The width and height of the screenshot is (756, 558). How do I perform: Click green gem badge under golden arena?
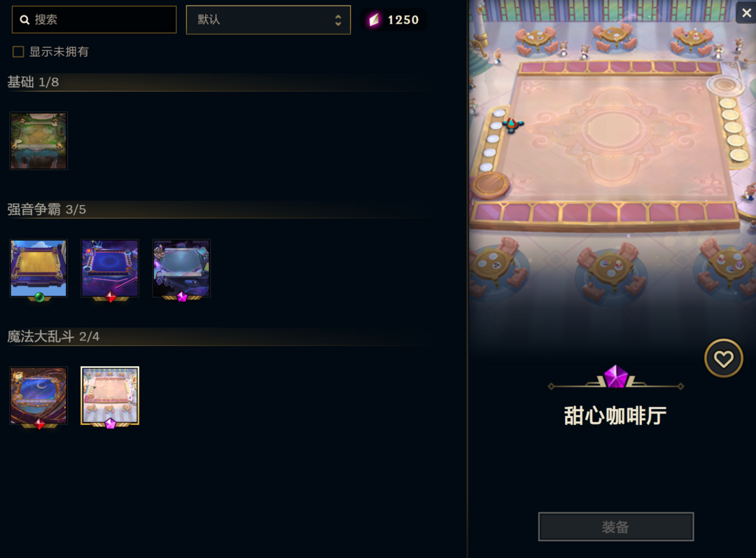tap(39, 297)
